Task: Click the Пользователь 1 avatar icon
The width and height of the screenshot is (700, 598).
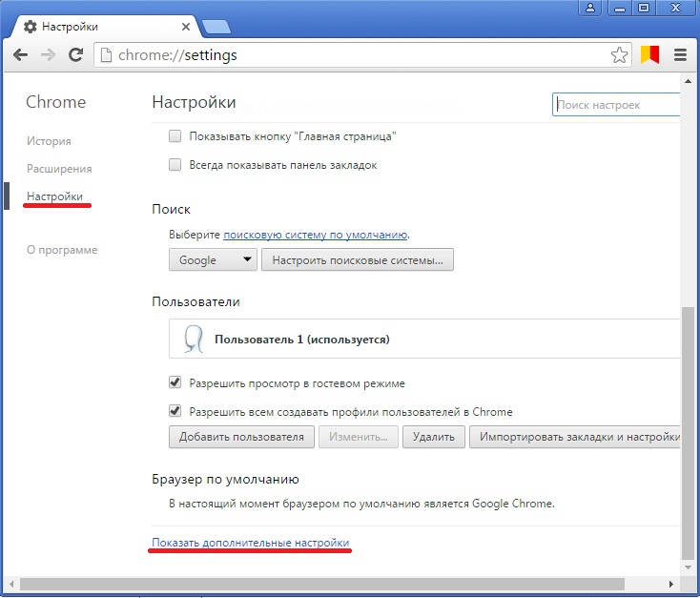Action: click(x=193, y=339)
